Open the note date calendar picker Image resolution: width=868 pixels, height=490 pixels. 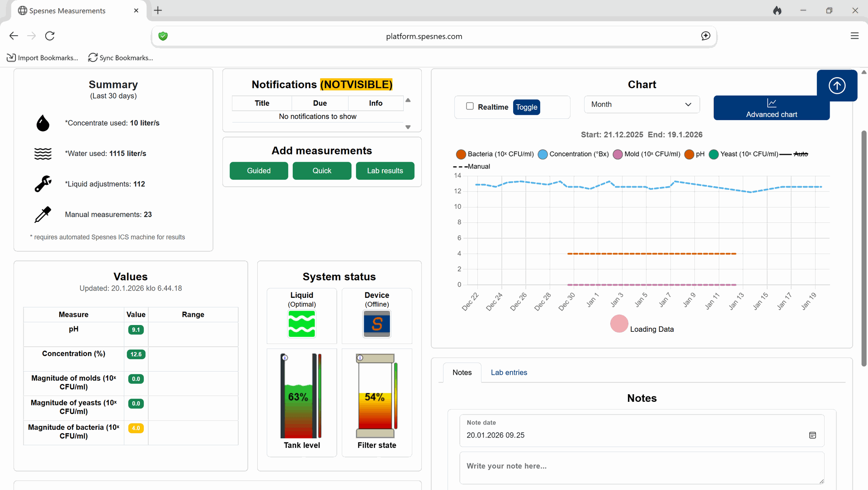pos(812,435)
